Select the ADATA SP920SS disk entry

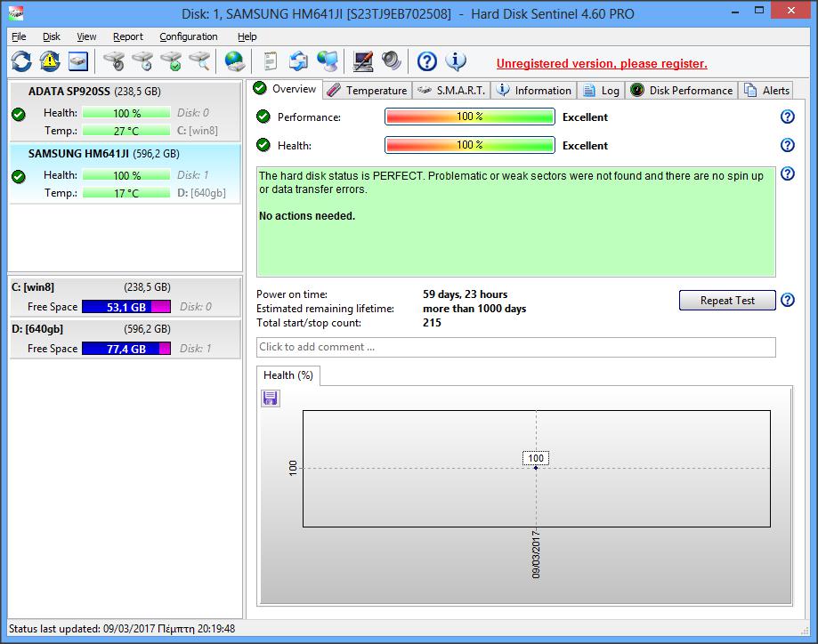(125, 111)
